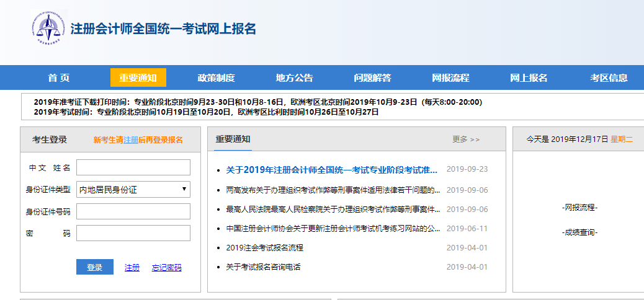The width and height of the screenshot is (644, 300).
Task: Open 考区信息 navigation item
Action: (x=609, y=77)
